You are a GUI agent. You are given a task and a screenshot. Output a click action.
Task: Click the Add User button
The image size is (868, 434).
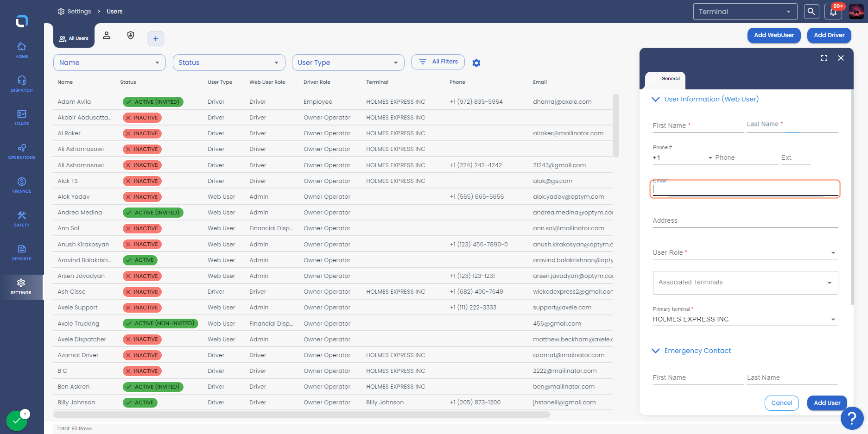point(827,403)
